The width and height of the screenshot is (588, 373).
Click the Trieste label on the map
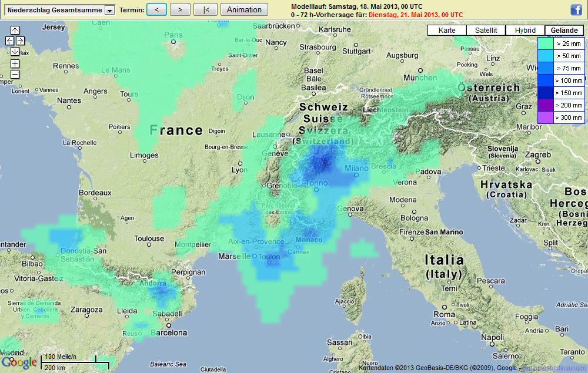click(493, 168)
